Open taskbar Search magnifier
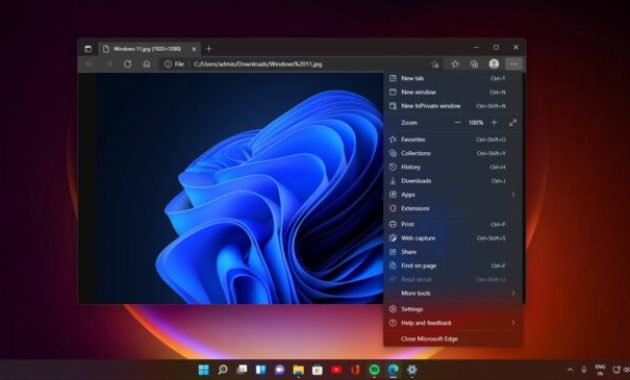 tap(223, 370)
